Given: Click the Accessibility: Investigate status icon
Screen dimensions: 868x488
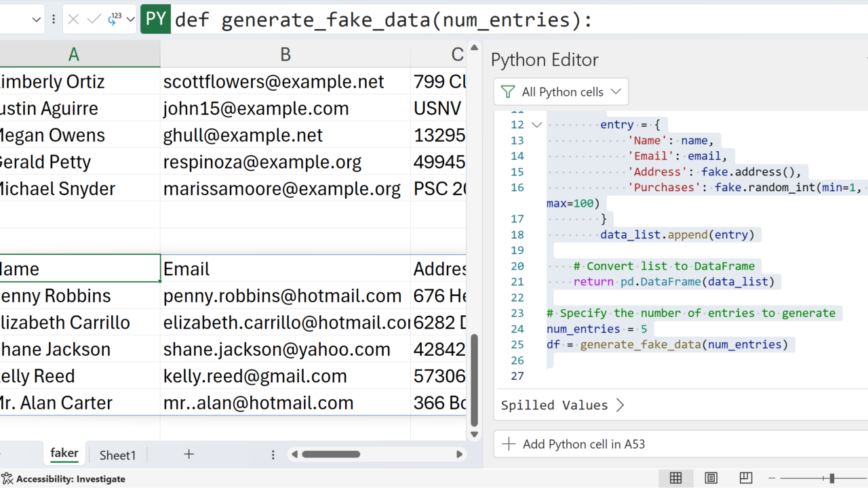Looking at the screenshot, I should [x=7, y=479].
